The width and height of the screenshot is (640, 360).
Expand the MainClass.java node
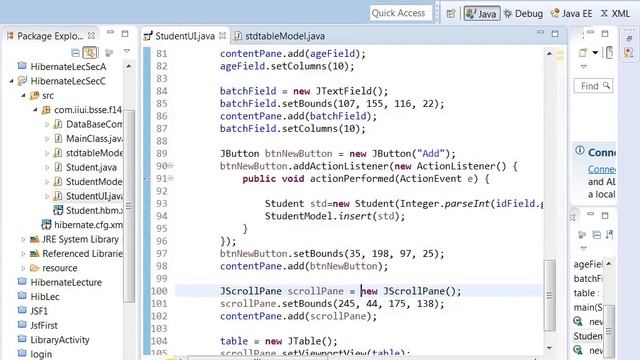click(x=47, y=138)
